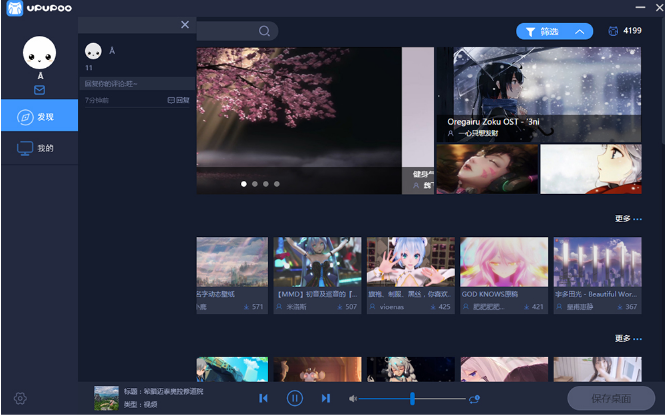Open the mouse character wallpaper in second row

coord(318,369)
